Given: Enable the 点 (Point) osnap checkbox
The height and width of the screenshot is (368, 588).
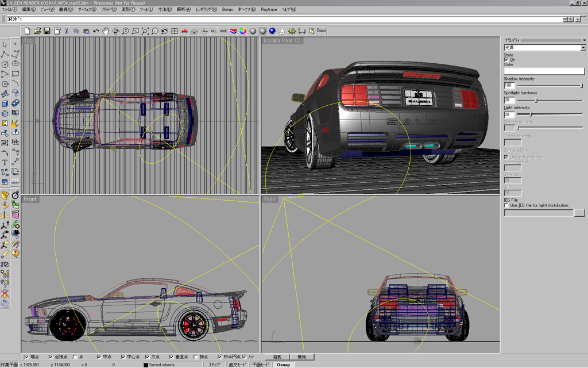Looking at the screenshot, I should (x=75, y=356).
